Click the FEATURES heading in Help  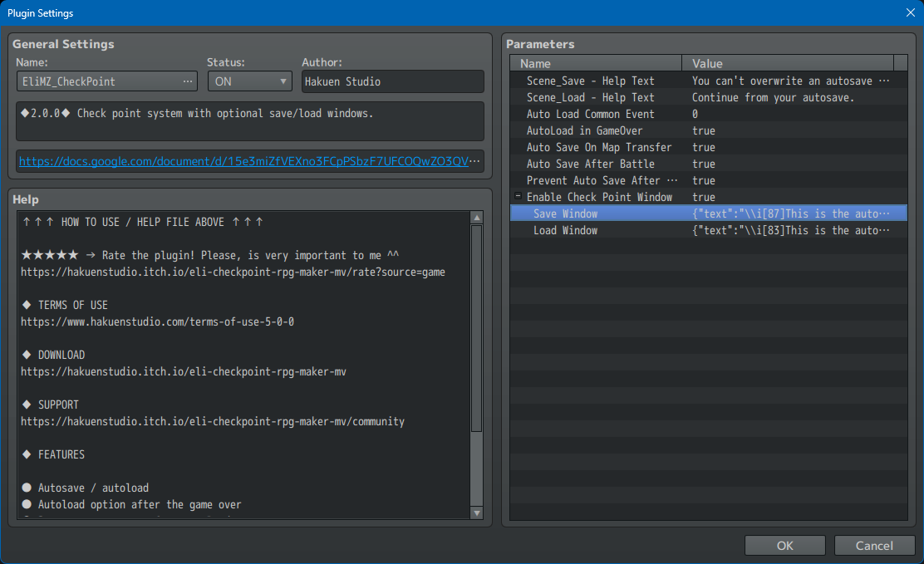tap(61, 454)
